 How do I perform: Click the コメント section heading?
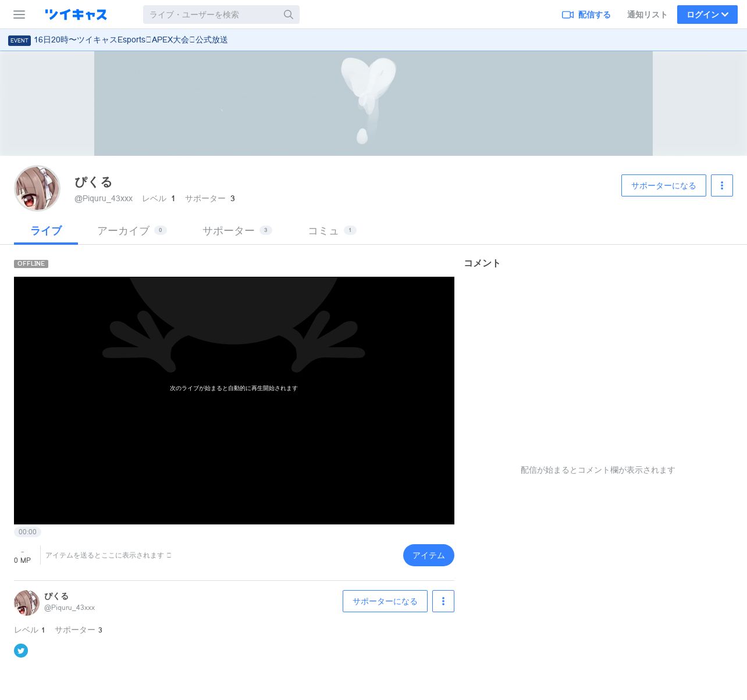point(482,263)
